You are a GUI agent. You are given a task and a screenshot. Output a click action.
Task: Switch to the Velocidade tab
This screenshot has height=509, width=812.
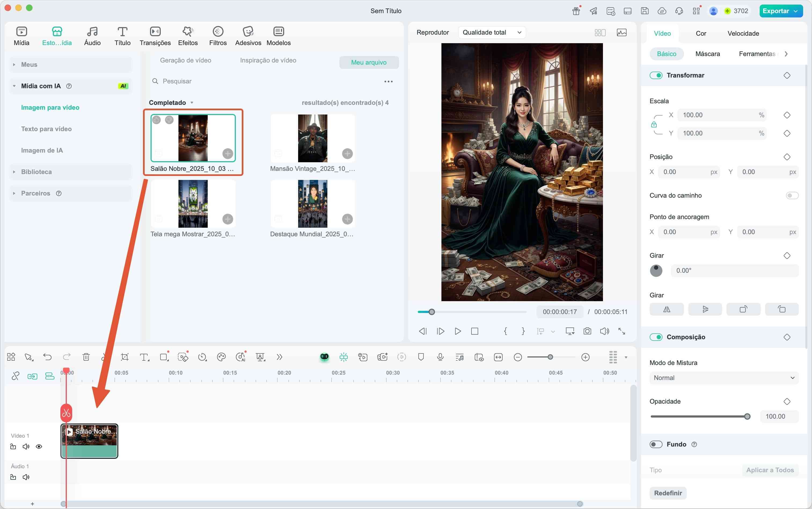(743, 33)
